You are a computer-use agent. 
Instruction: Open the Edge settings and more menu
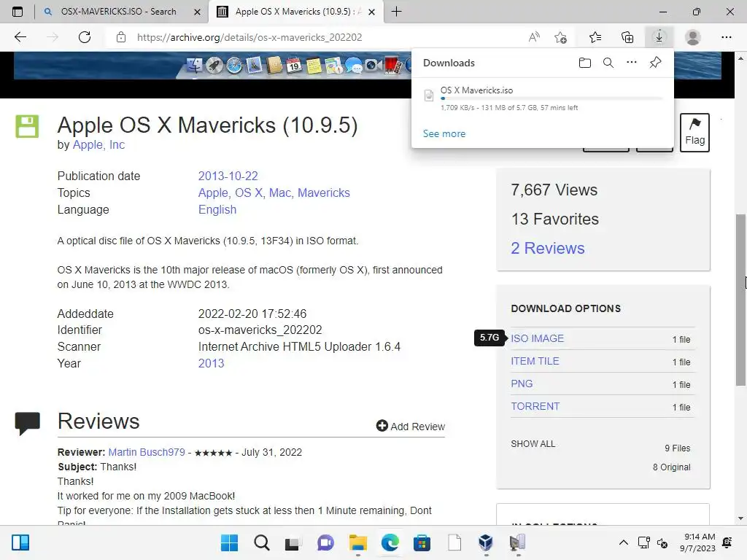pos(726,37)
